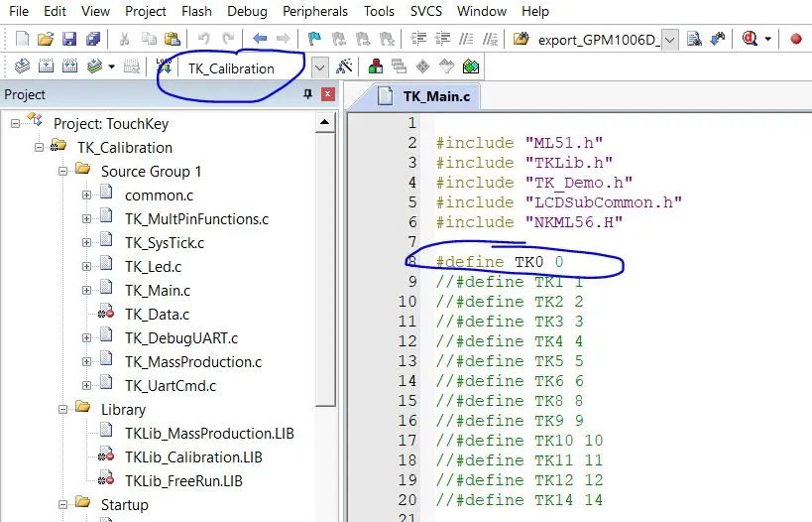This screenshot has width=812, height=522.
Task: Undo the last edit
Action: coord(203,39)
